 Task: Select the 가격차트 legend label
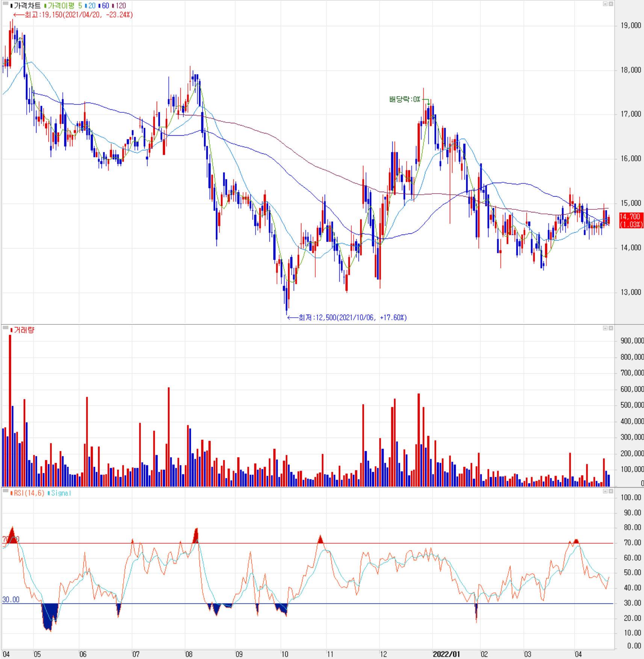point(27,6)
